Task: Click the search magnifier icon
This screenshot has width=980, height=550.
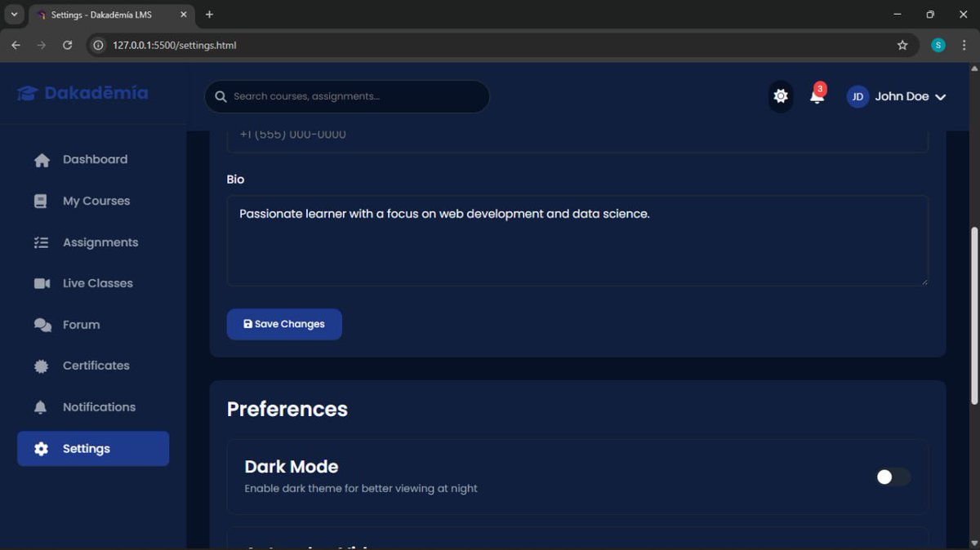Action: click(x=220, y=96)
